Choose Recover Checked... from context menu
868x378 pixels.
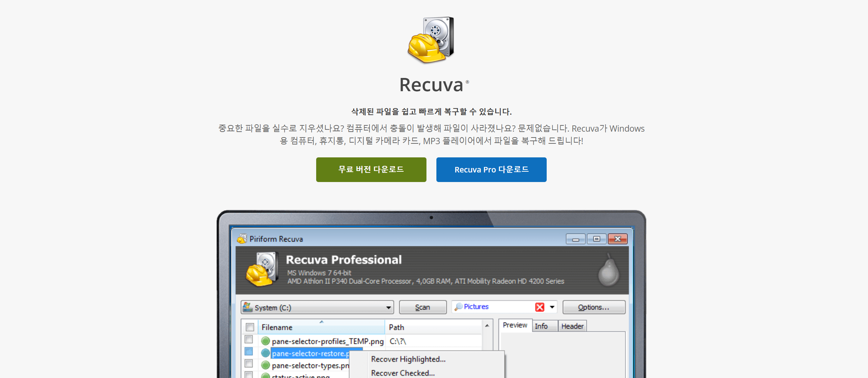click(x=403, y=373)
